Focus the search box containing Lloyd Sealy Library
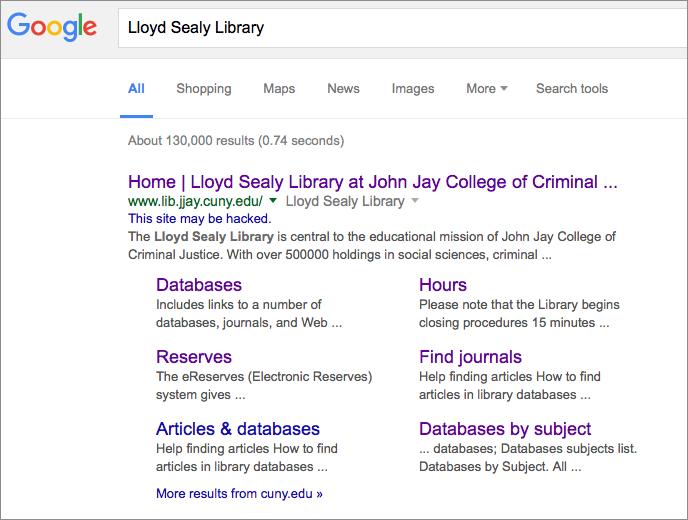This screenshot has height=520, width=688. pyautogui.click(x=403, y=28)
